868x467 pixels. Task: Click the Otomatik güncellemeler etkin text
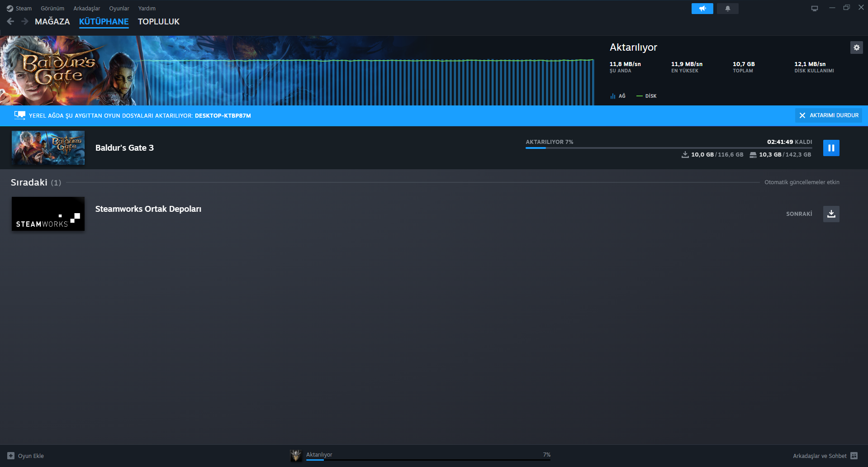pyautogui.click(x=802, y=182)
